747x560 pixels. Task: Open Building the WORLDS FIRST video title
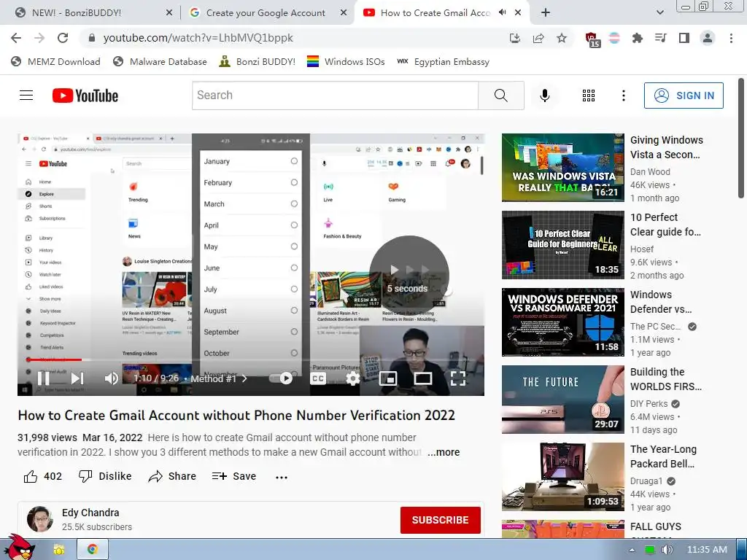(x=665, y=379)
